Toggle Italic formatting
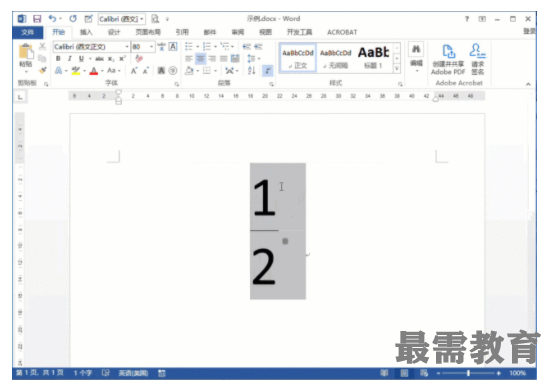 [70, 58]
